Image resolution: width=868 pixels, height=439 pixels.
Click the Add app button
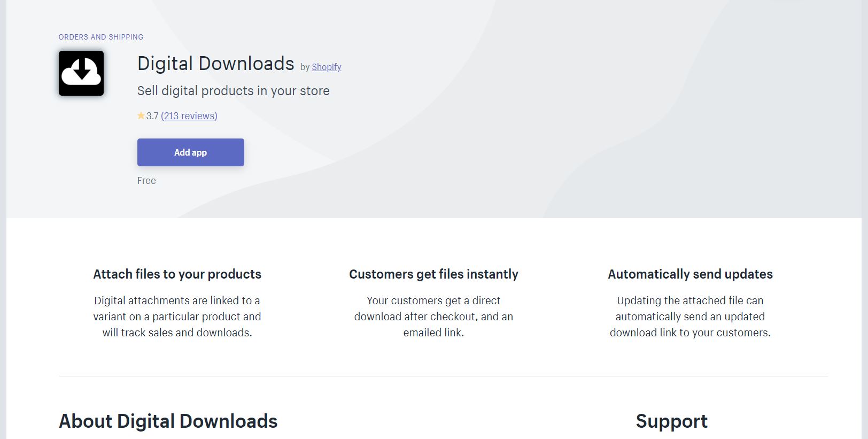point(191,152)
